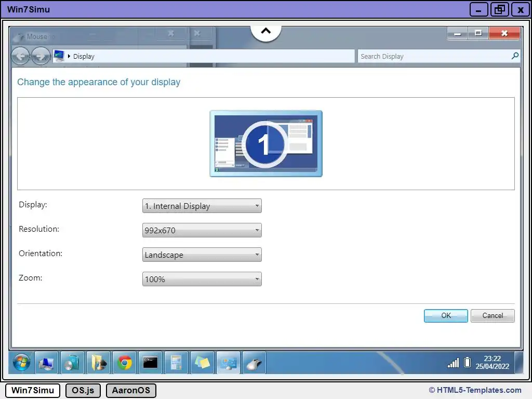Viewport: 532px width, 399px height.
Task: Open the Calculator taskbar icon
Action: point(177,363)
